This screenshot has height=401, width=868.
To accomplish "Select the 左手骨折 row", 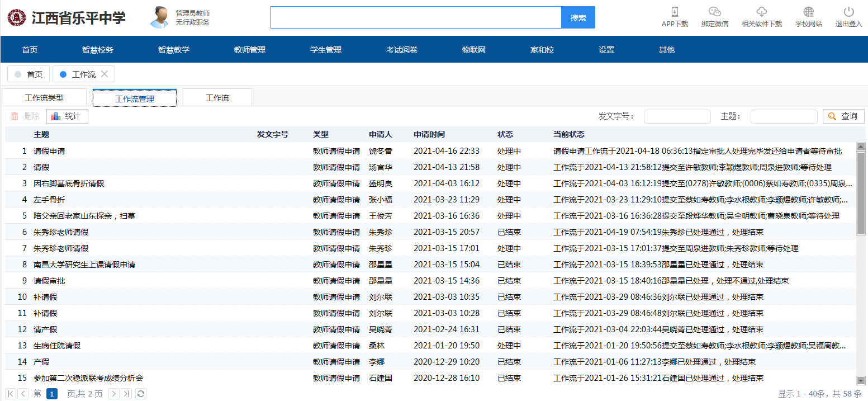I will 430,200.
